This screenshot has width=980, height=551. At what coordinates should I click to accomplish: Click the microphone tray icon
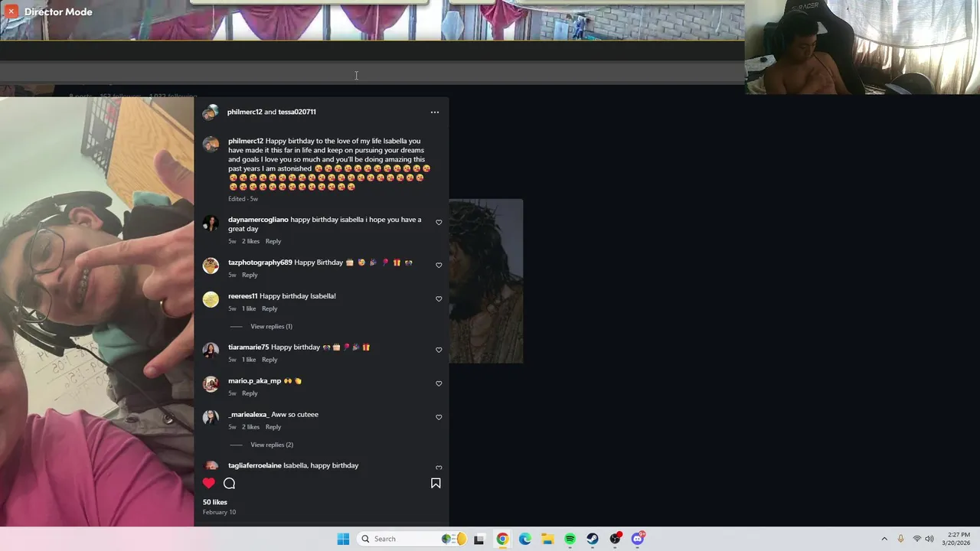point(901,539)
